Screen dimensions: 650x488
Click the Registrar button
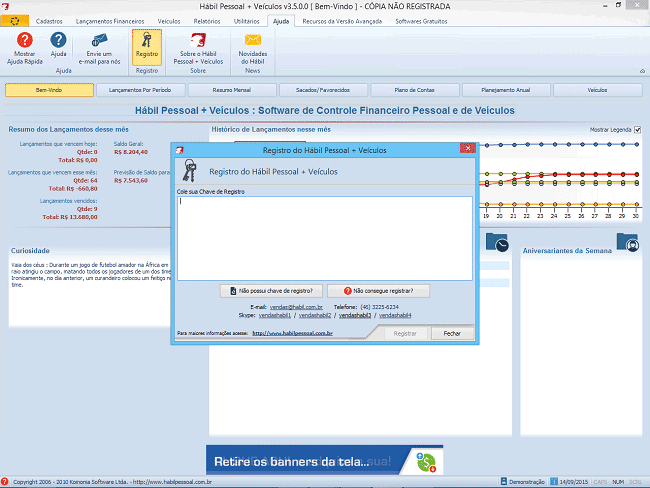pos(405,334)
